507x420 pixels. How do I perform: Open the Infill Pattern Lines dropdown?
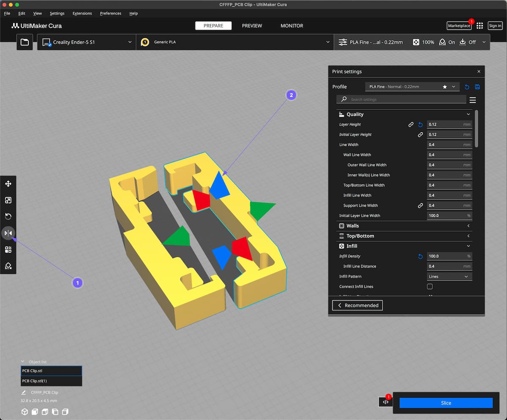450,277
